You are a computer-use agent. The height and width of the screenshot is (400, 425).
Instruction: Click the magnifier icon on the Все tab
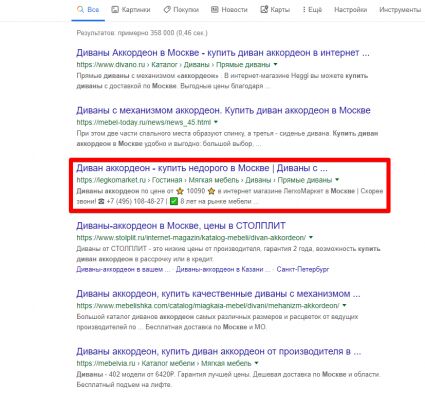(x=80, y=10)
